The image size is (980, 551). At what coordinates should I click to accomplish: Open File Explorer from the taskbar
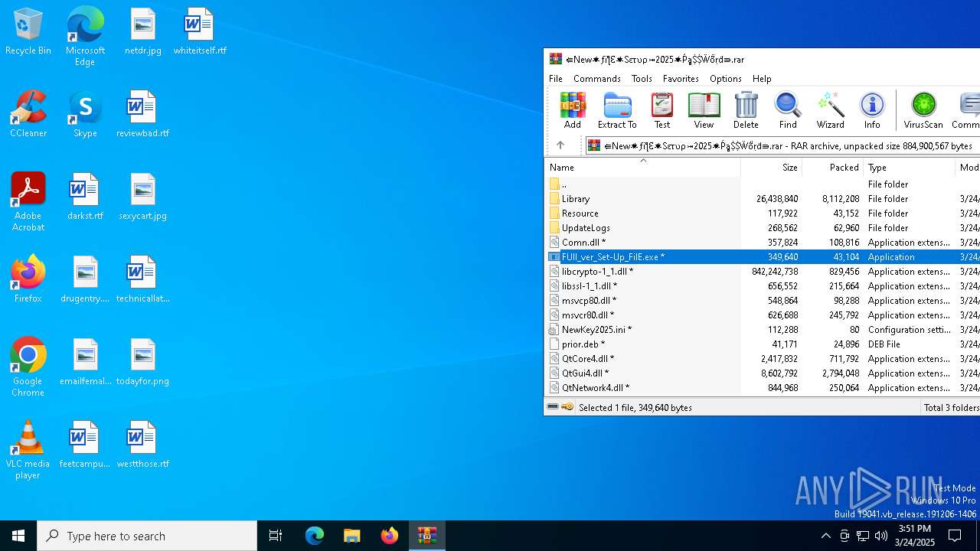point(351,536)
